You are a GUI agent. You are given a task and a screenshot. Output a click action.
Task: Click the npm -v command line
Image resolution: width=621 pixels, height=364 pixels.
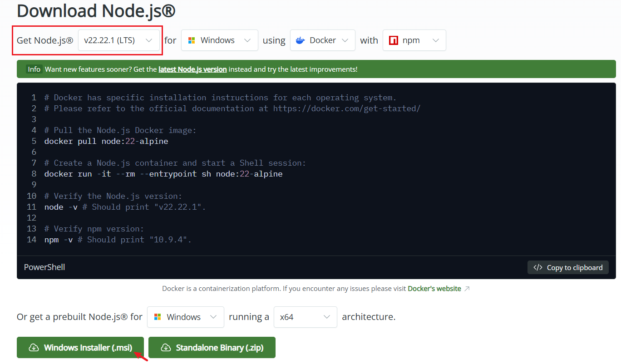click(x=118, y=240)
